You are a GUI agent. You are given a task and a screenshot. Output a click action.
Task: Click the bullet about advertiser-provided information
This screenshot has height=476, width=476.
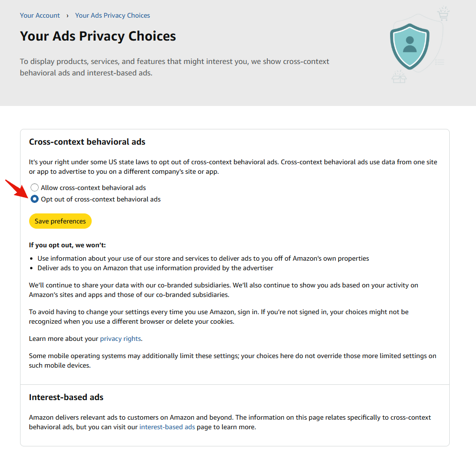(x=155, y=268)
